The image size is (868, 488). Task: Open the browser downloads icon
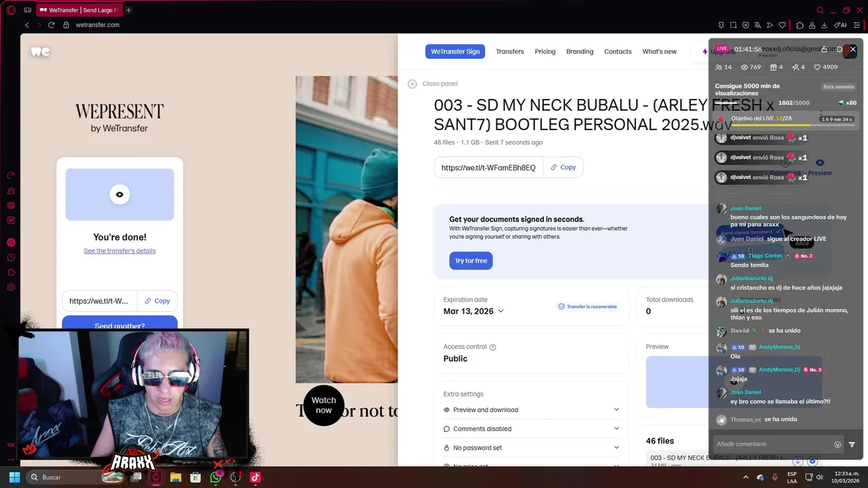[x=824, y=25]
